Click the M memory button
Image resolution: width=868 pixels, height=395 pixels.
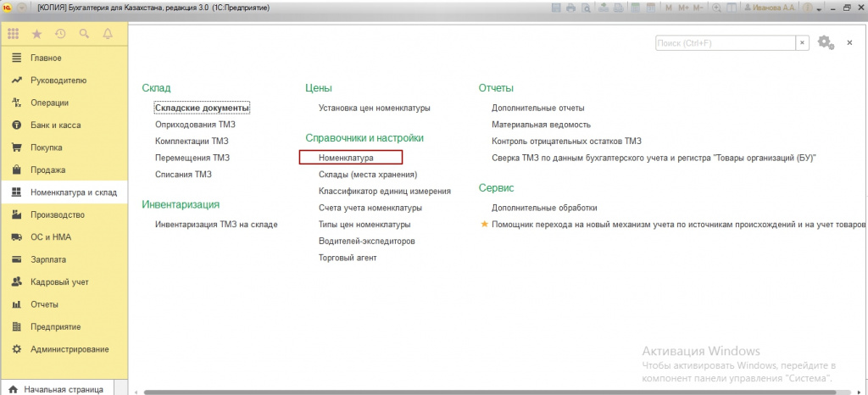pos(669,8)
